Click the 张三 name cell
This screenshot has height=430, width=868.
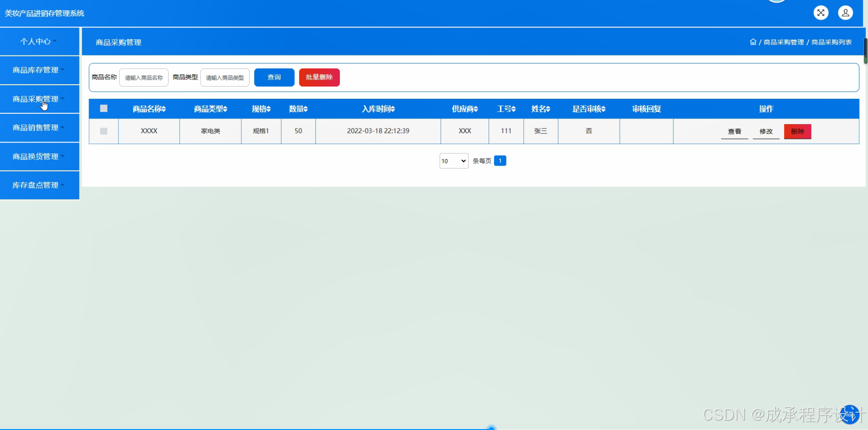tap(541, 131)
